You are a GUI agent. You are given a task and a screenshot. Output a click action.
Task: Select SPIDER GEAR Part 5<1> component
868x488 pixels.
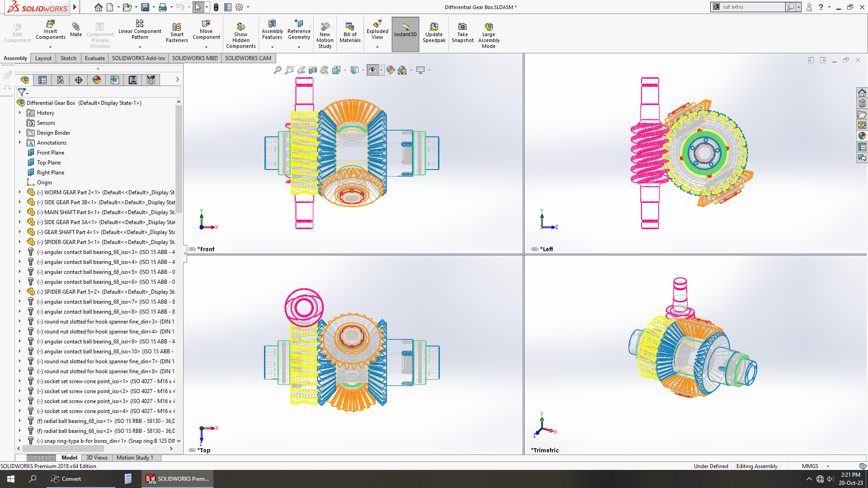click(x=101, y=242)
